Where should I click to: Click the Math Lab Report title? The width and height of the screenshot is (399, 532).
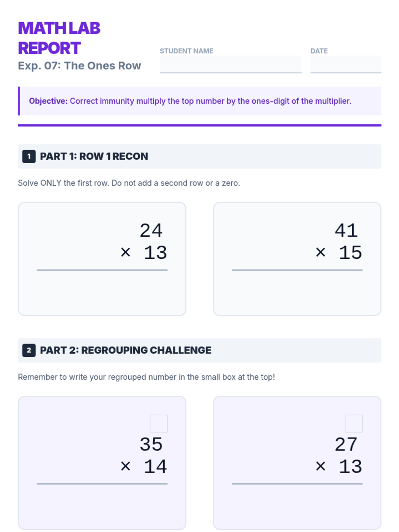tap(59, 38)
